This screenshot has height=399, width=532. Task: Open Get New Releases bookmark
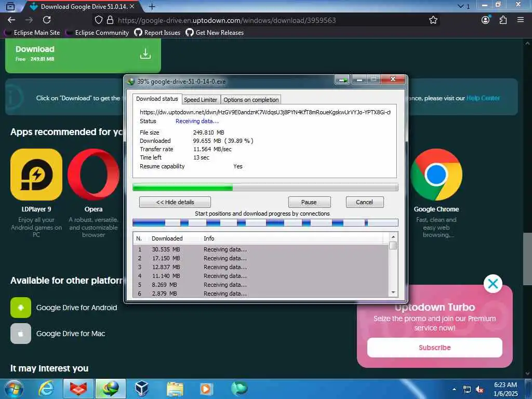click(215, 33)
